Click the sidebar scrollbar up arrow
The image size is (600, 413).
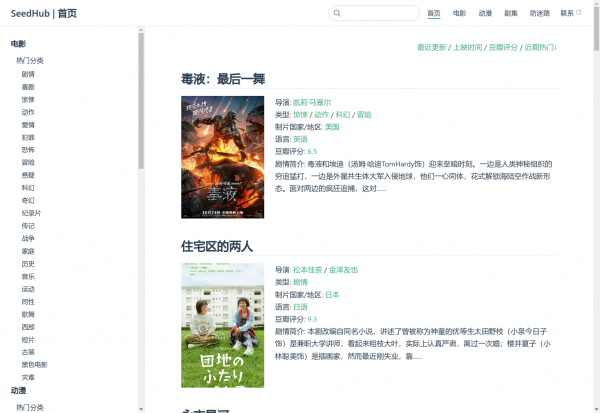(141, 30)
